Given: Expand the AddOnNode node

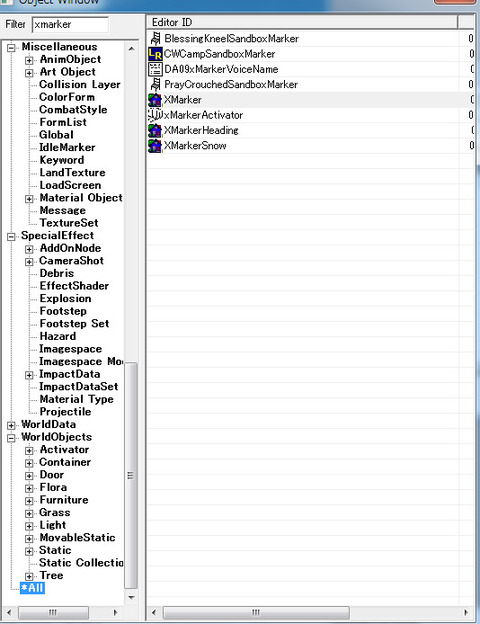Looking at the screenshot, I should point(29,249).
